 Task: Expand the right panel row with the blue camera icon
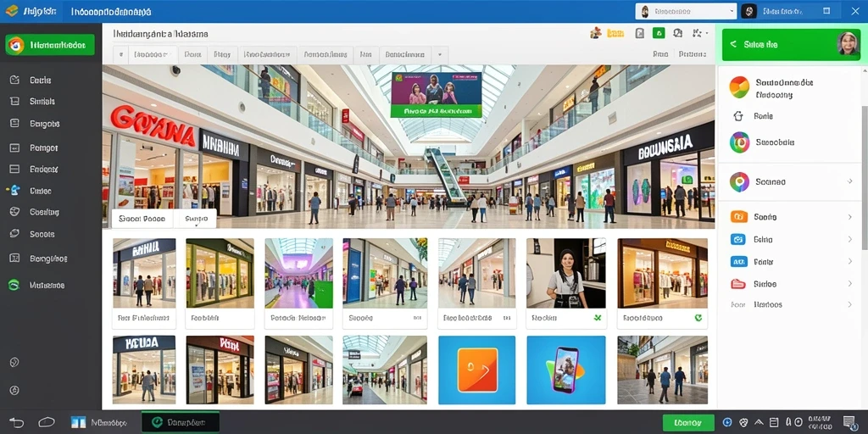click(x=790, y=240)
